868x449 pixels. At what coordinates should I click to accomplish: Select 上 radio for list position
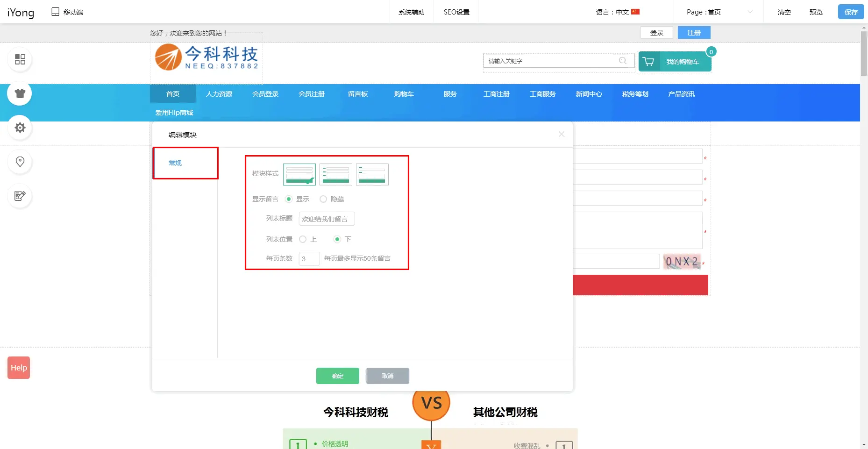(x=303, y=239)
